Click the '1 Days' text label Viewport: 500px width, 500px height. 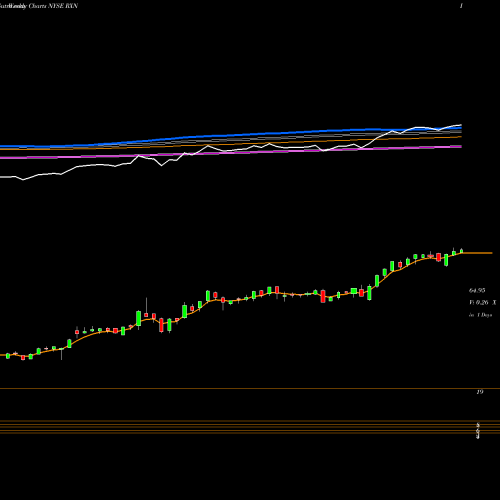click(484, 315)
